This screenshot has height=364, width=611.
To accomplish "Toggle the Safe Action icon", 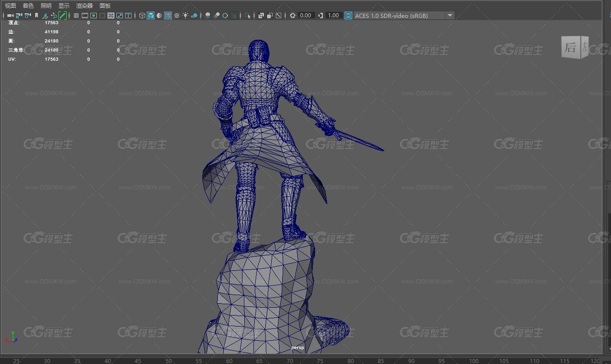I will (120, 16).
